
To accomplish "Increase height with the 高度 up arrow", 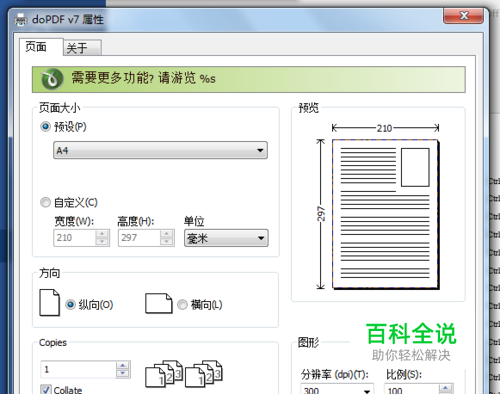I will [167, 234].
